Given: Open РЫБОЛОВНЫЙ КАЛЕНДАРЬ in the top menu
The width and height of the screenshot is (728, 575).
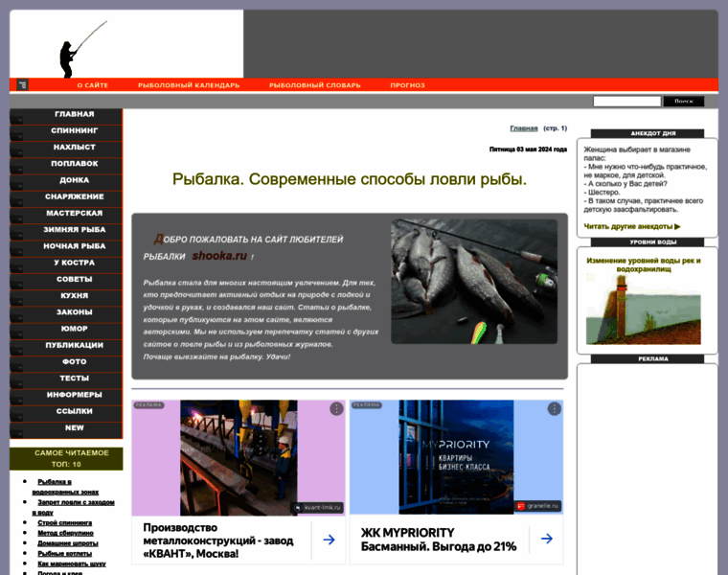Looking at the screenshot, I should (x=189, y=85).
